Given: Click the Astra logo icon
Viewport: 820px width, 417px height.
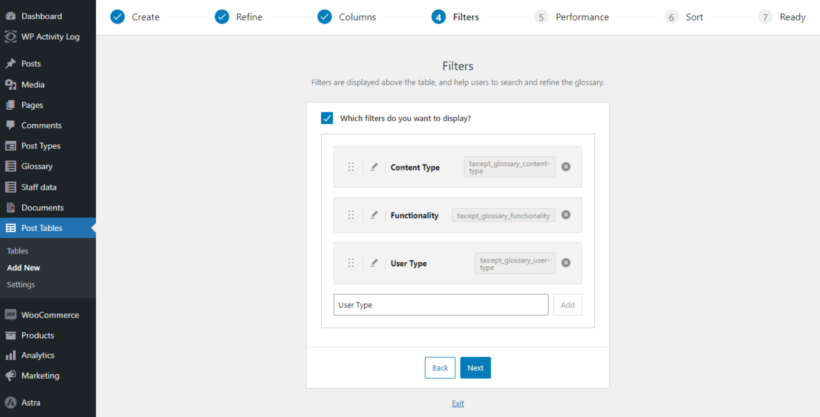Looking at the screenshot, I should point(10,403).
